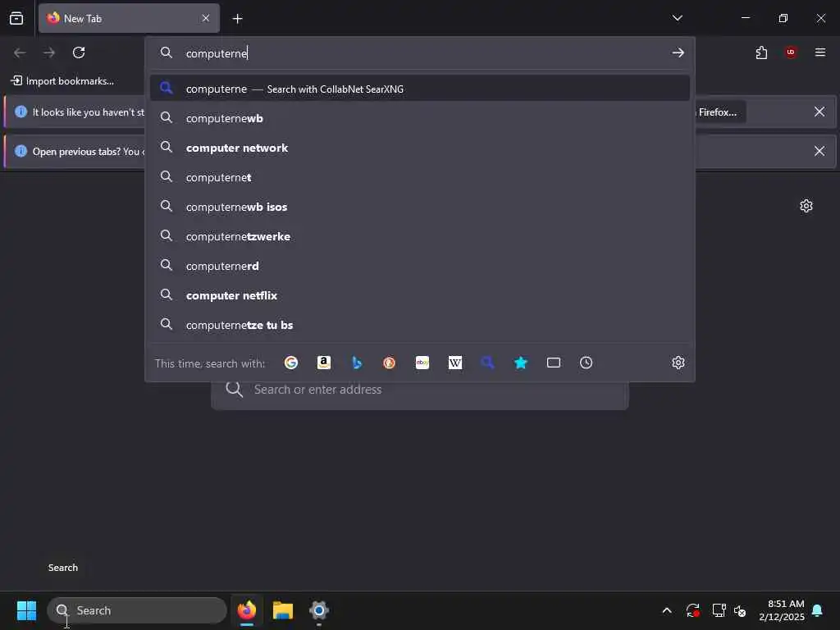
Task: Choose suggestion 'computer network'
Action: 419,148
